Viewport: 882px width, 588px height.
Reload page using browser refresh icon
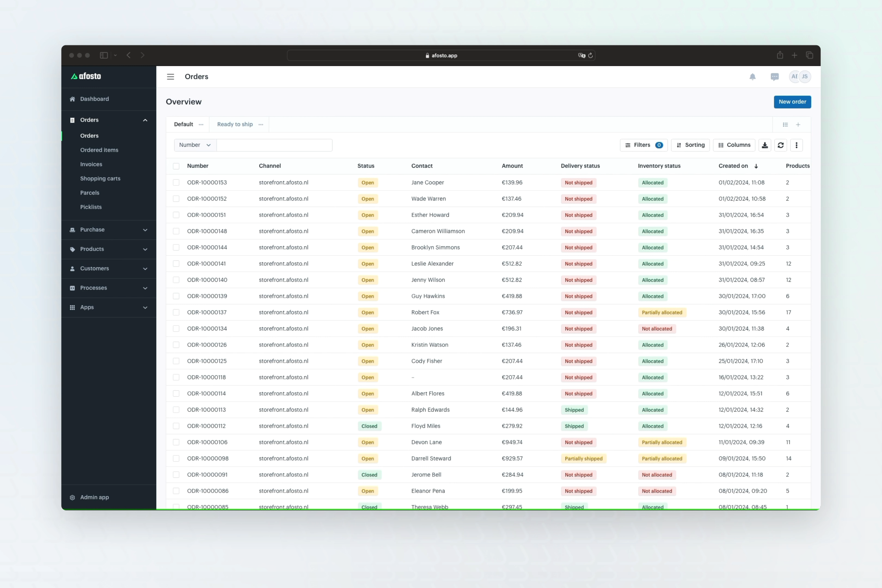click(x=591, y=56)
